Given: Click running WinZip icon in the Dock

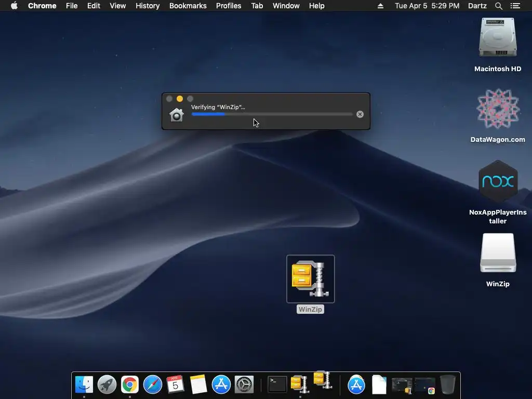Looking at the screenshot, I should point(300,384).
